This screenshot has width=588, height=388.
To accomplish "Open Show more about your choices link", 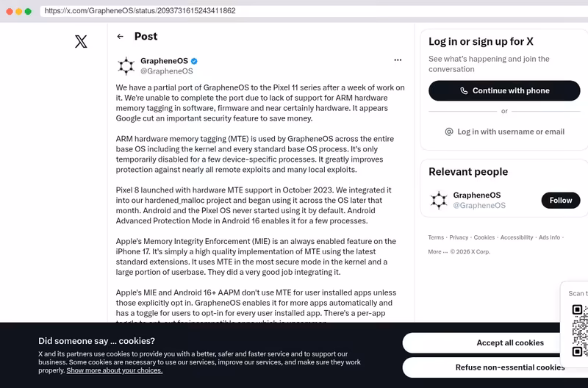I will click(x=115, y=370).
